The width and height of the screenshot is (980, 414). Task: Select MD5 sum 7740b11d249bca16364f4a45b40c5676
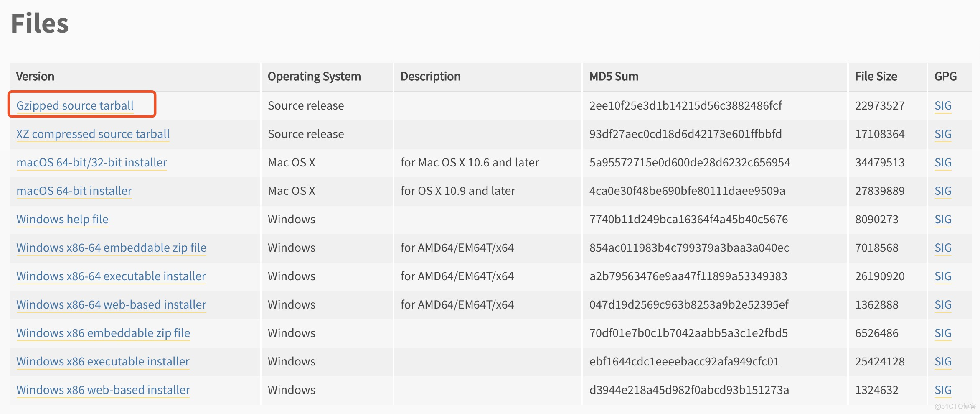(x=688, y=220)
